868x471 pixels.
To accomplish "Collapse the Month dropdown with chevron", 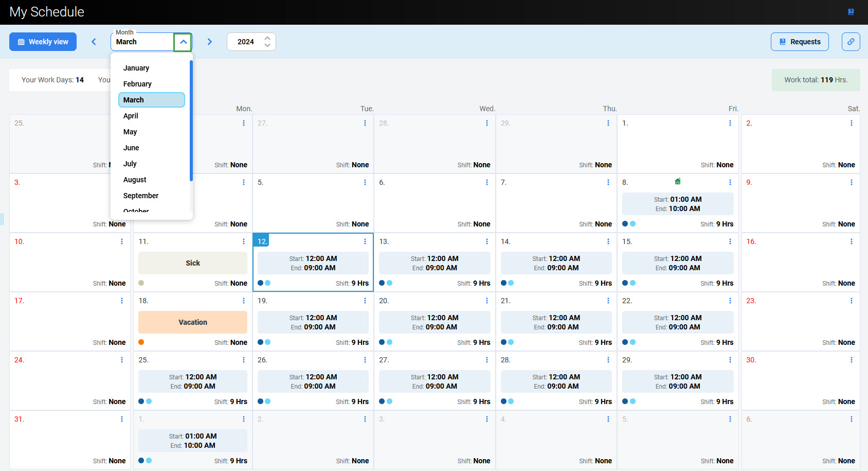I will [x=183, y=42].
